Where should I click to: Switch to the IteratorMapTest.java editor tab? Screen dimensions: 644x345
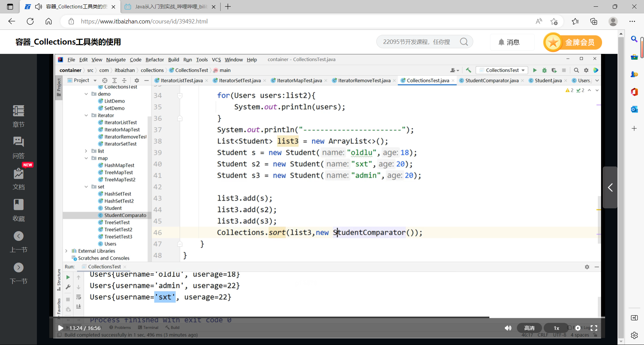click(299, 80)
